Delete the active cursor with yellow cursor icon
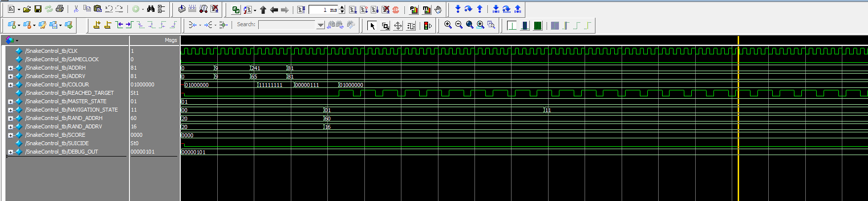 coord(107,25)
